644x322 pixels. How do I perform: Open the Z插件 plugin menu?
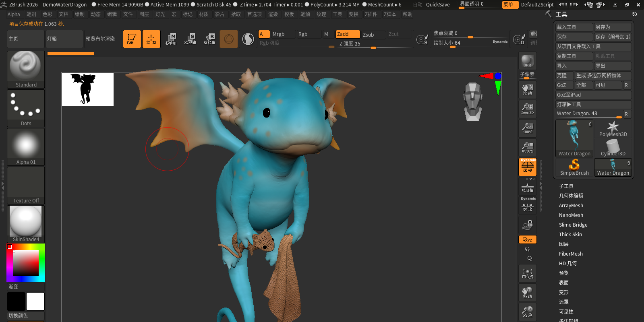point(371,14)
